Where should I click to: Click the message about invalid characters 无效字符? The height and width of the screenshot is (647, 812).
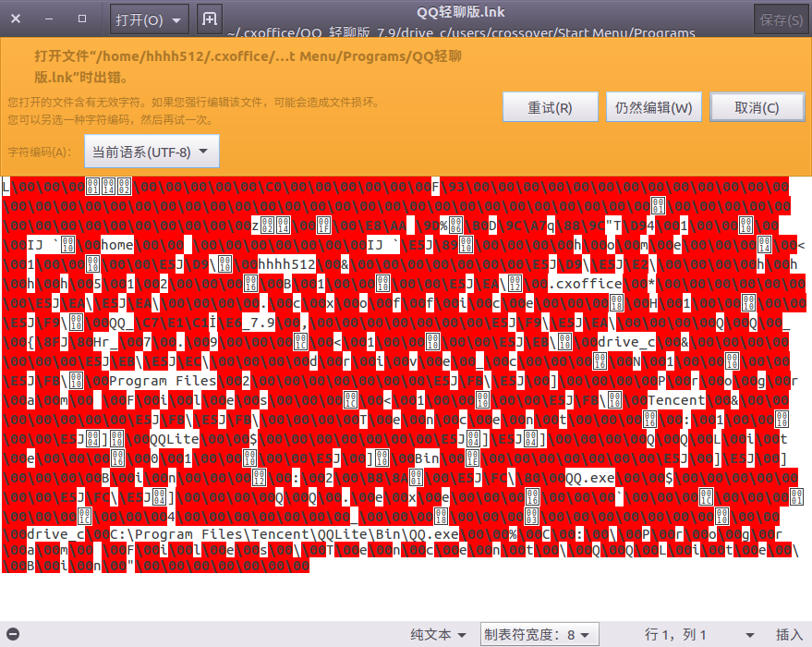click(x=194, y=102)
